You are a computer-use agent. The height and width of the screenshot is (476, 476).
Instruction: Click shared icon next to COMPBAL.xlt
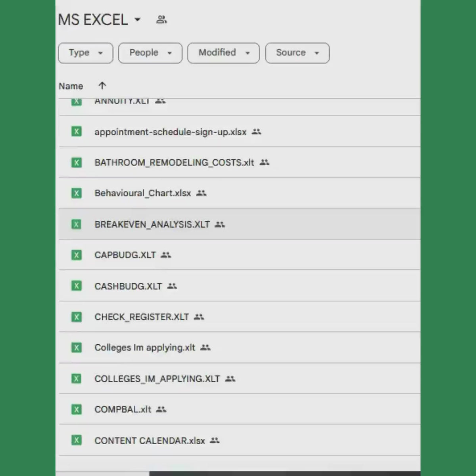(x=161, y=409)
